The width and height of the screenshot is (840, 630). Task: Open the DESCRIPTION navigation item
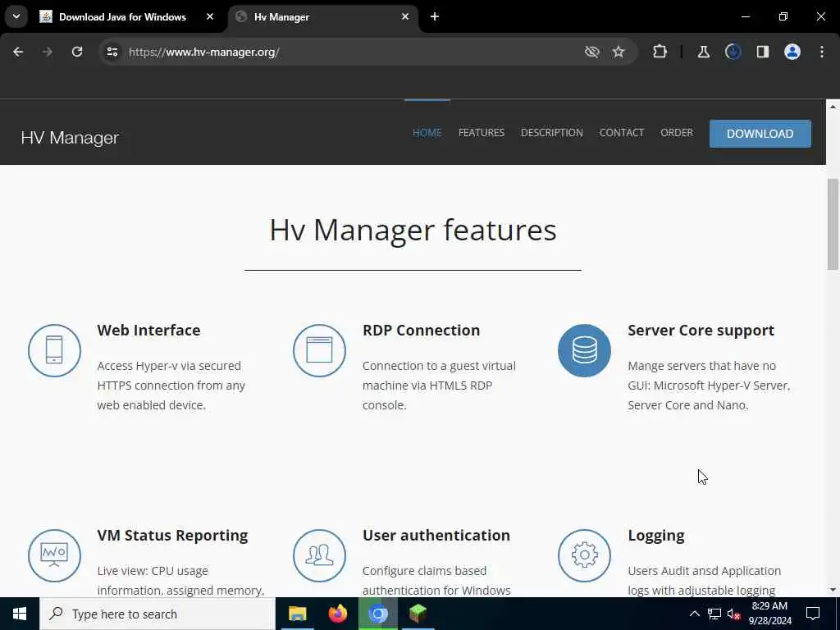tap(552, 132)
